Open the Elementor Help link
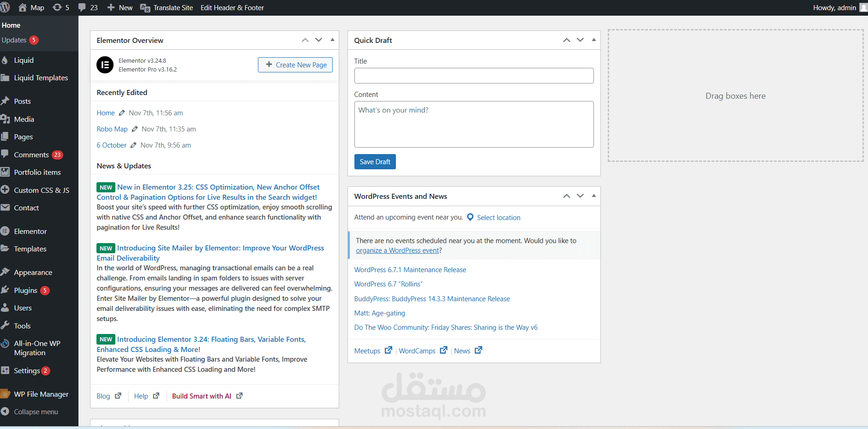 [146, 396]
